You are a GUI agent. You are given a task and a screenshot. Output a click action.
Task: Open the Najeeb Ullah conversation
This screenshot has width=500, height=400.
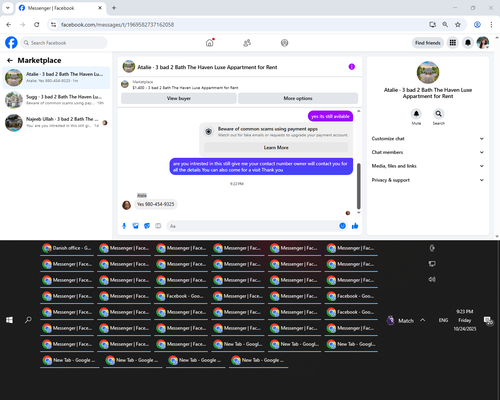pos(56,122)
